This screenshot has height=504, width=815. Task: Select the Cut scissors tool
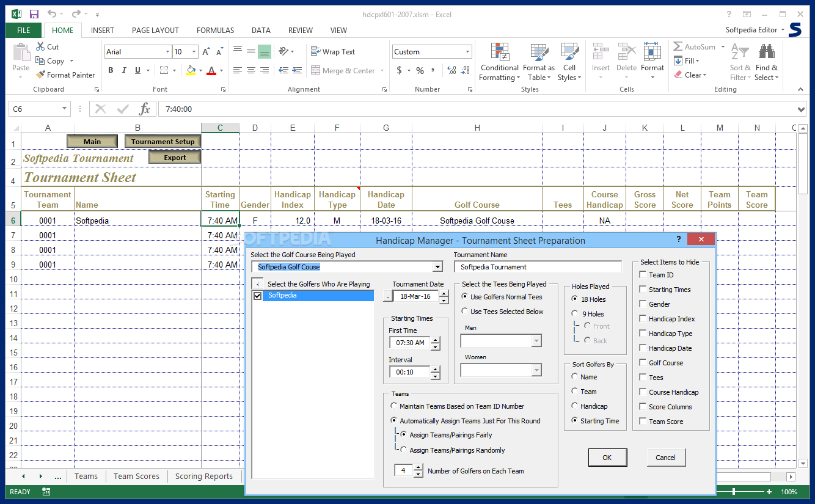[40, 46]
